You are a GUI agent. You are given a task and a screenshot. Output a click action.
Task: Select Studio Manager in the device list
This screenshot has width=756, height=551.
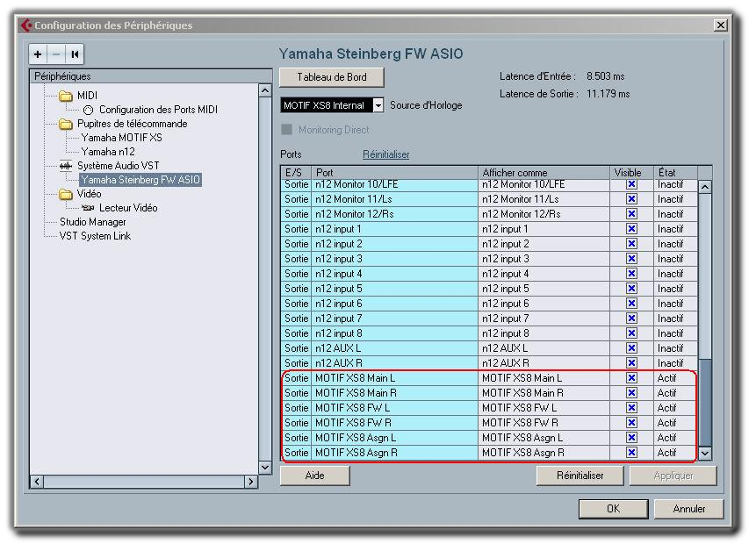pos(92,222)
